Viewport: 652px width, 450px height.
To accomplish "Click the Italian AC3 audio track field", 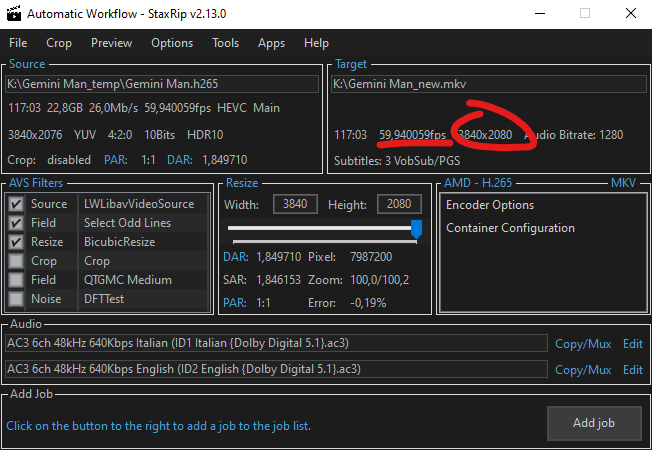I will [x=277, y=343].
